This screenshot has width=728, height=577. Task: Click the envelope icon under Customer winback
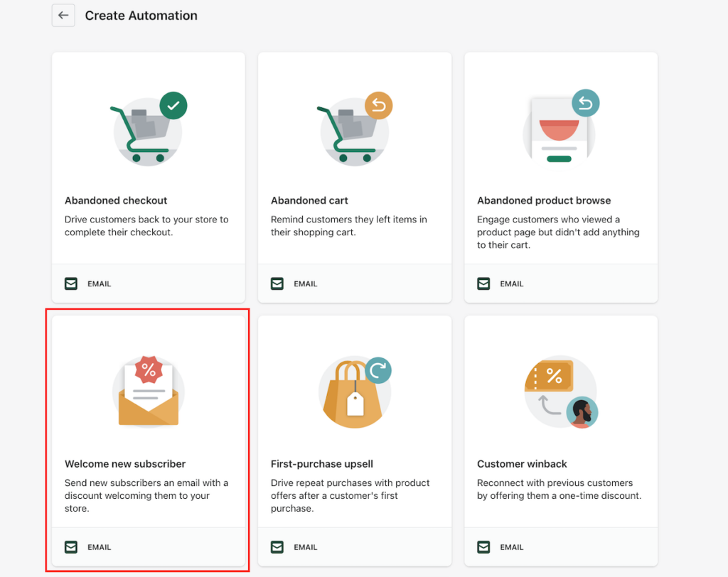(x=483, y=547)
